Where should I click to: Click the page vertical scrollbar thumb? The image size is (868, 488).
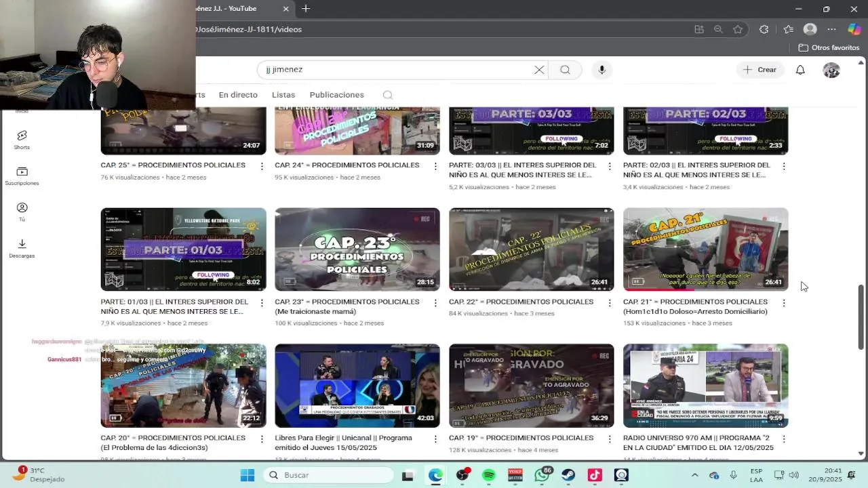[861, 317]
